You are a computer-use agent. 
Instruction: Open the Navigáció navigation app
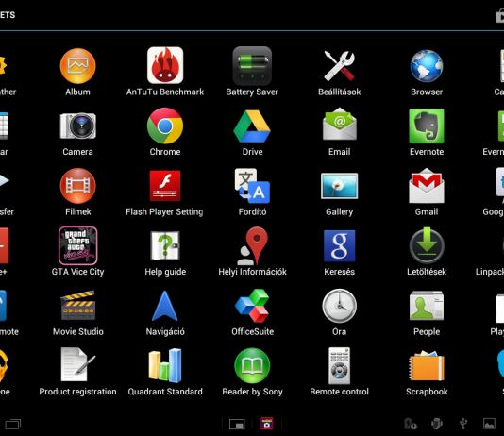165,306
